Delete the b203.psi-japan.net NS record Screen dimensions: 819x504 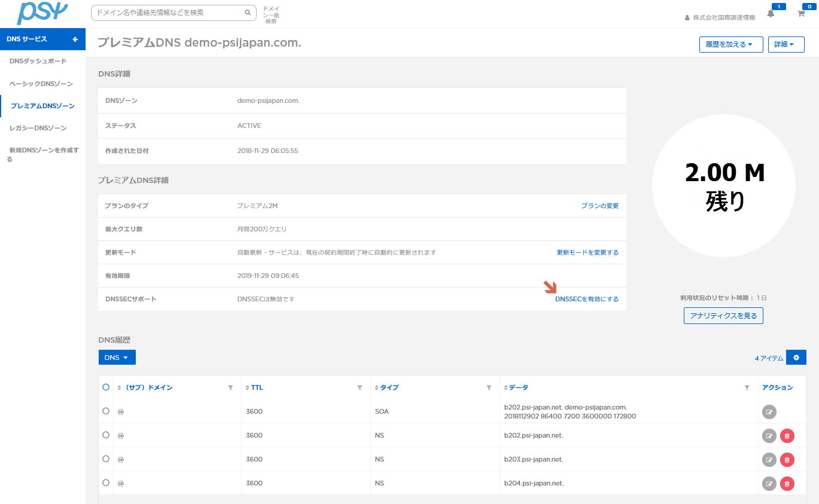(x=787, y=460)
